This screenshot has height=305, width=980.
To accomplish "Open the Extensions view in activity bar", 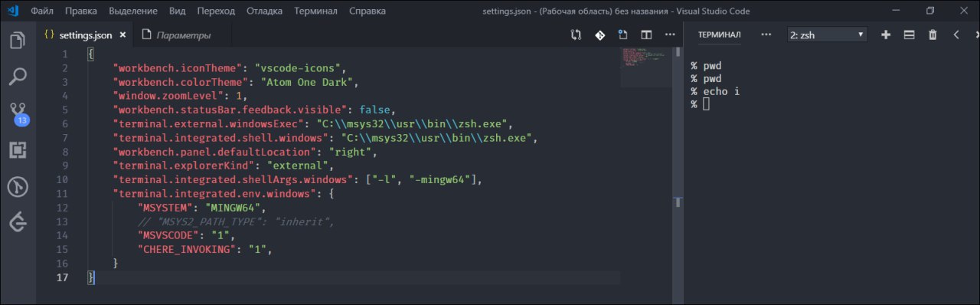I will (x=17, y=150).
